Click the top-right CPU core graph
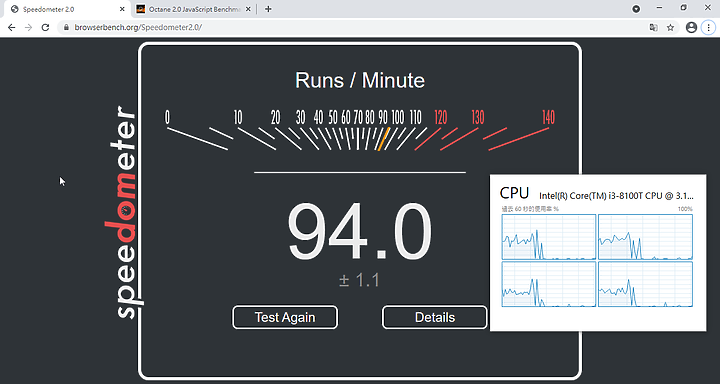720x384 pixels. tap(645, 237)
